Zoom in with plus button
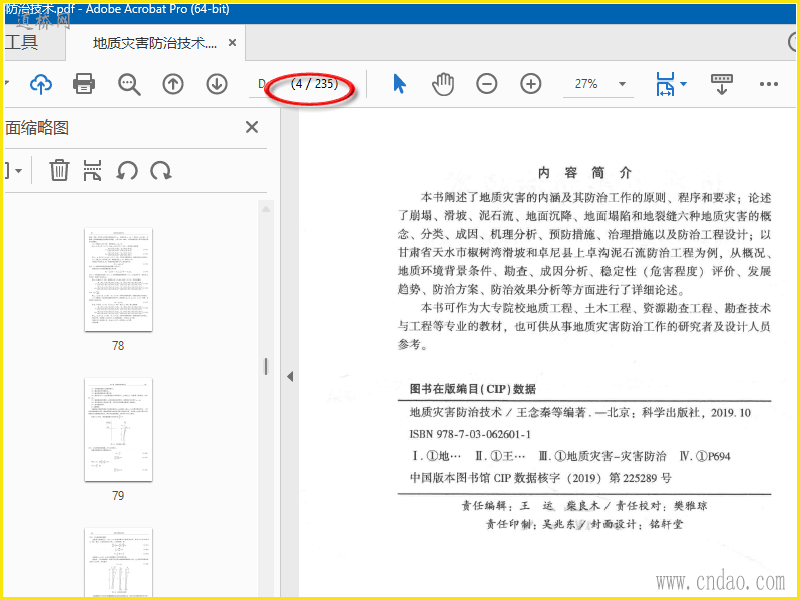This screenshot has height=600, width=800. coord(531,84)
